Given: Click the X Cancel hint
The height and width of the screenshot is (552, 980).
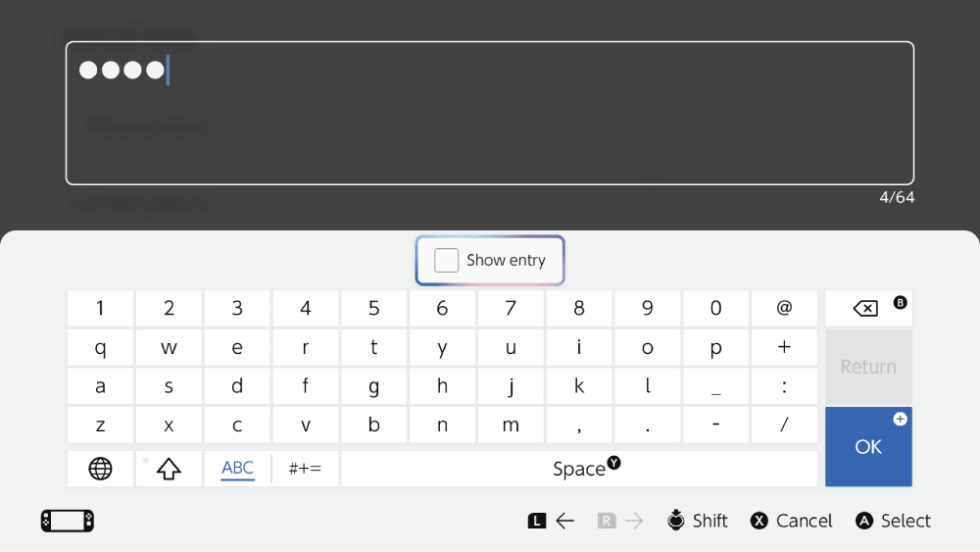Looking at the screenshot, I should (791, 521).
